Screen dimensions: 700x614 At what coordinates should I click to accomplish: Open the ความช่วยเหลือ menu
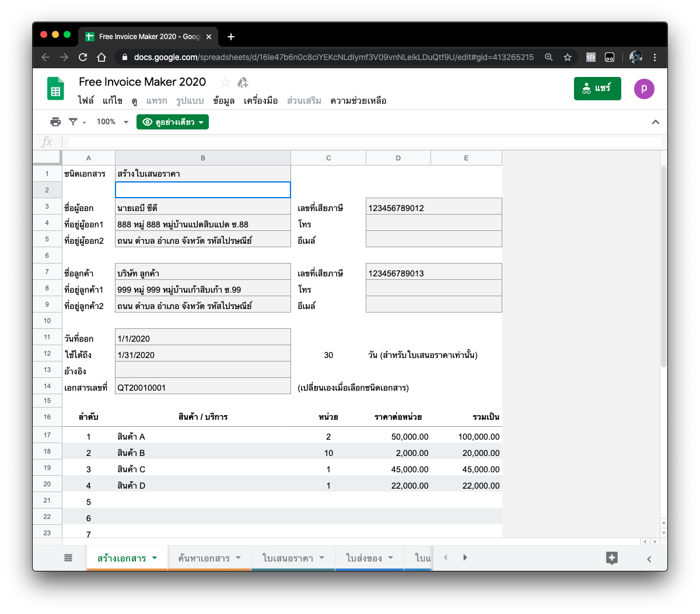358,101
